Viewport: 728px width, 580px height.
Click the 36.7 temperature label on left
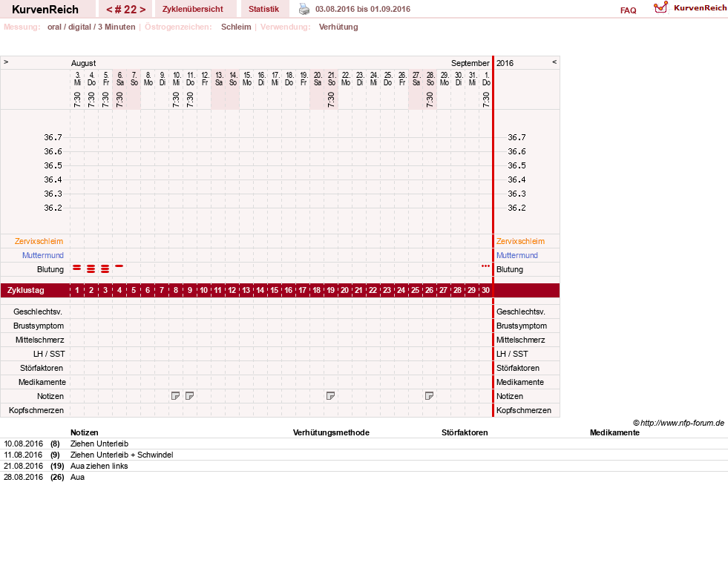(x=53, y=137)
